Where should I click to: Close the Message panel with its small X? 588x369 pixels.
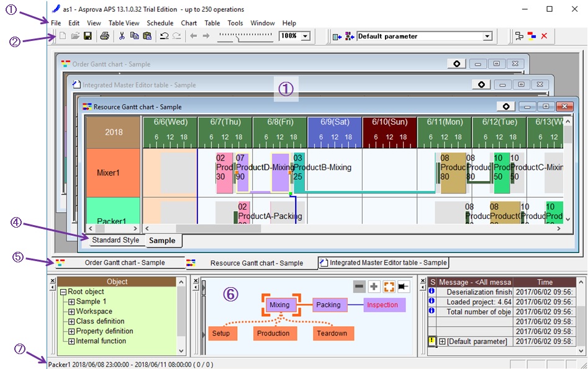[x=423, y=280]
